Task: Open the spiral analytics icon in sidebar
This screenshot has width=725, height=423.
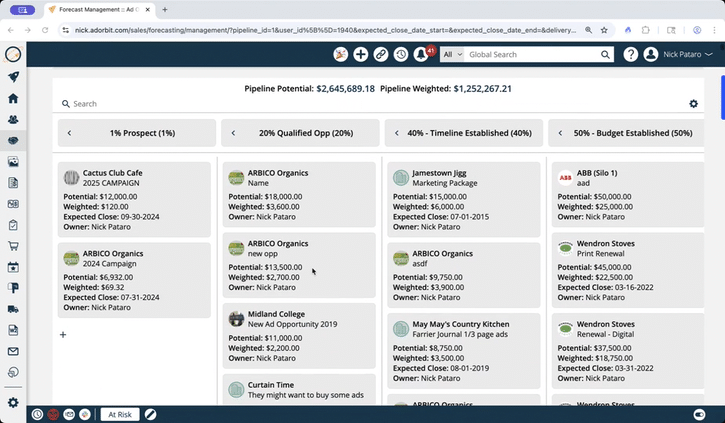Action: [13, 372]
